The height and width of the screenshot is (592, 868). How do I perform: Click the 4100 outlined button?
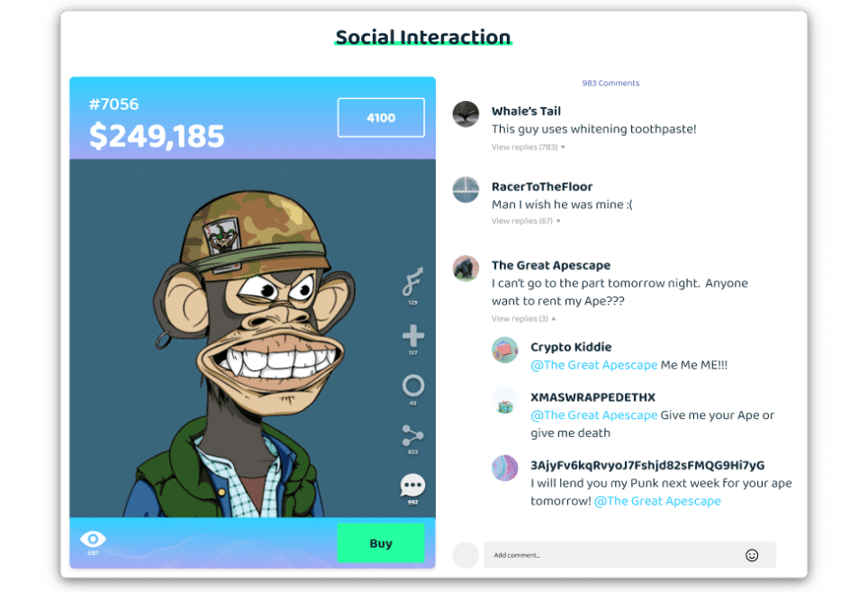click(x=381, y=117)
